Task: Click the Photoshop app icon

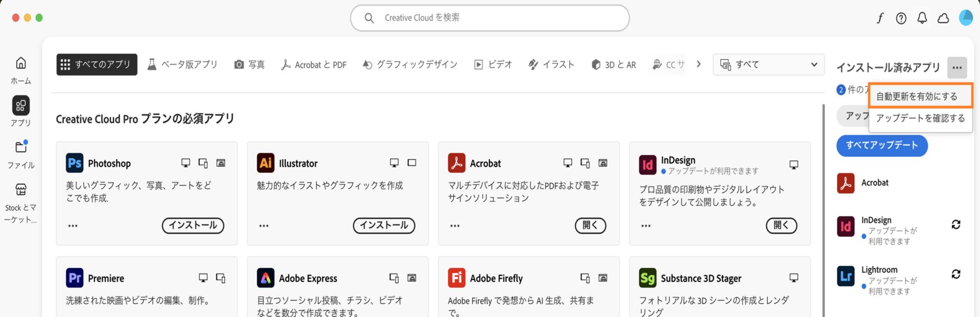Action: coord(75,163)
